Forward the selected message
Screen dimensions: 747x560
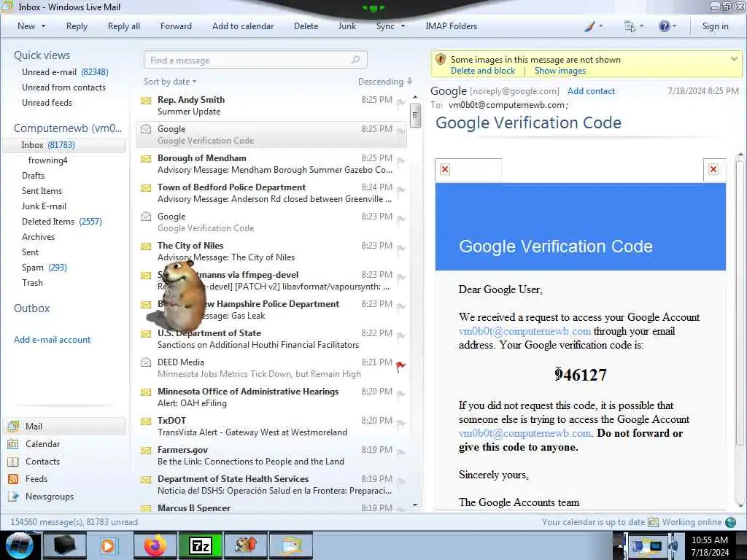[176, 26]
